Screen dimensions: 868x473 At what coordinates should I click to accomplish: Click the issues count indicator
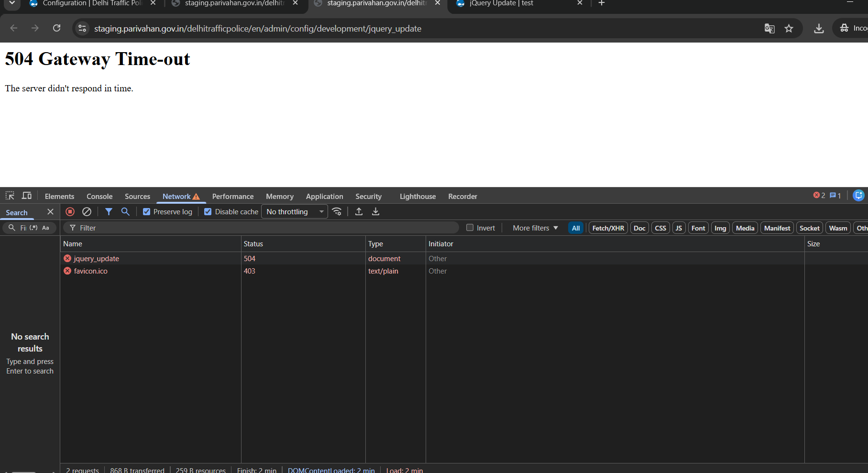pyautogui.click(x=835, y=195)
